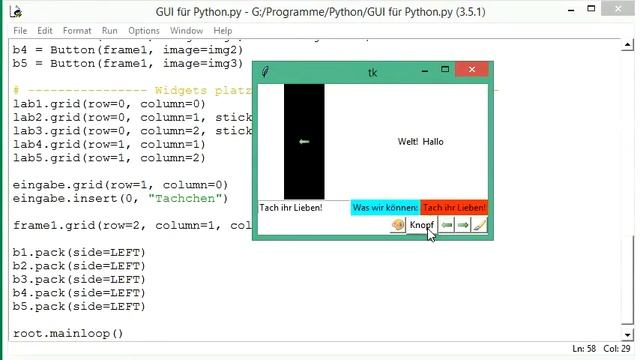Open the File menu
The width and height of the screenshot is (640, 360).
[20, 31]
